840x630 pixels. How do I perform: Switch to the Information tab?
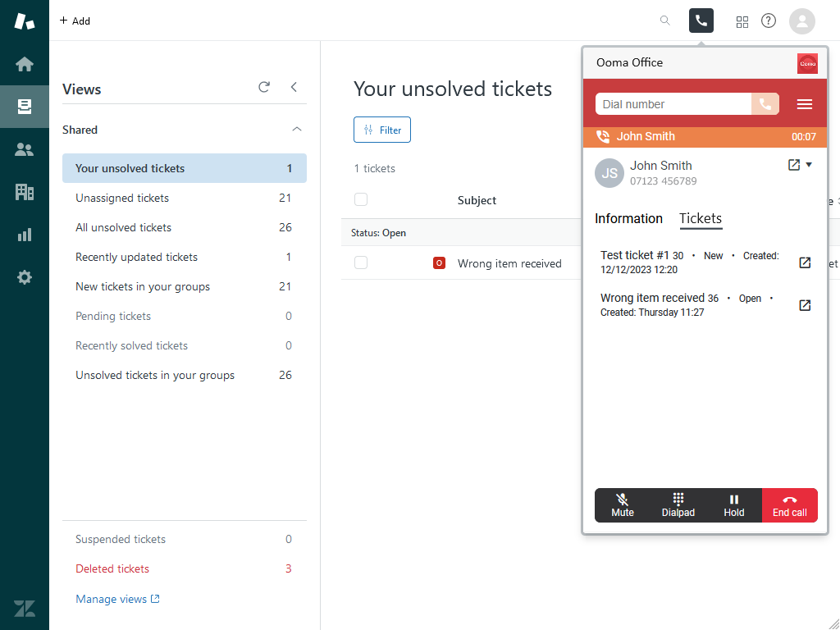click(628, 218)
